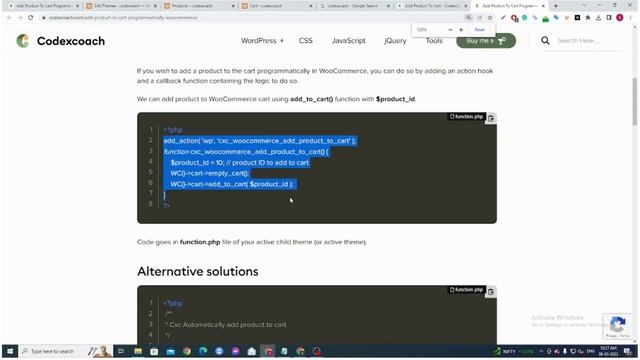Open the Codexcoach home link
Image resolution: width=640 pixels, height=360 pixels.
pyautogui.click(x=71, y=41)
